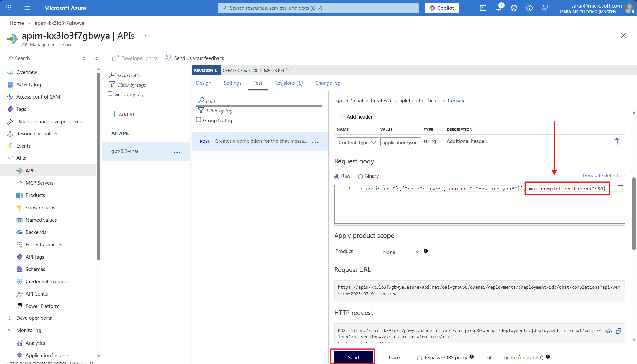Open Subscriptions in the sidebar
Screen dimensions: 637x364
[40, 208]
